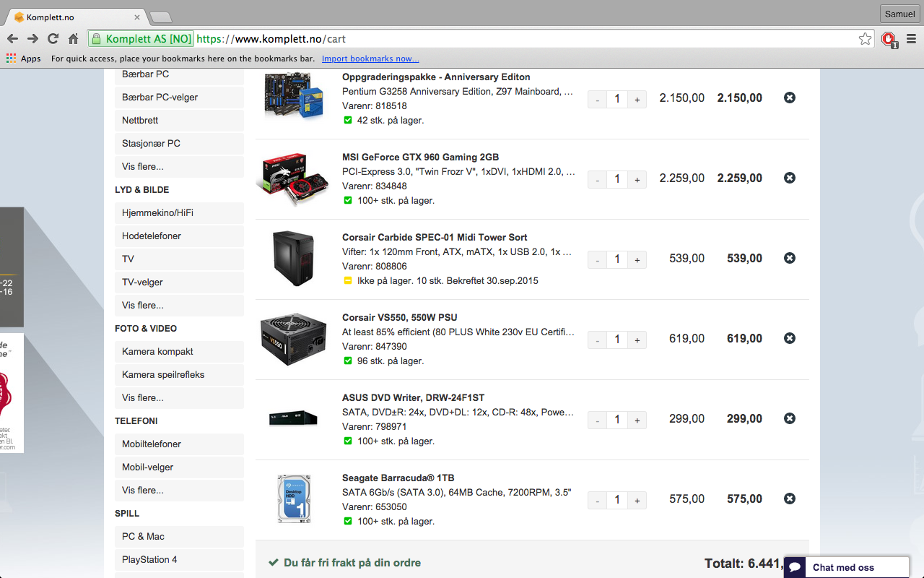Decrease quantity of Corsair Carbide case

(598, 260)
